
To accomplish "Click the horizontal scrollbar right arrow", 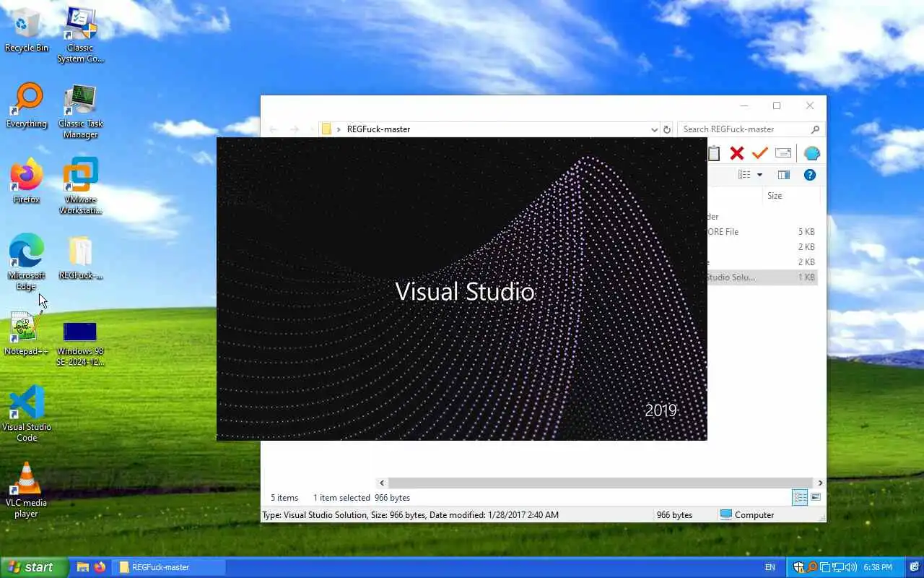I will coord(820,483).
